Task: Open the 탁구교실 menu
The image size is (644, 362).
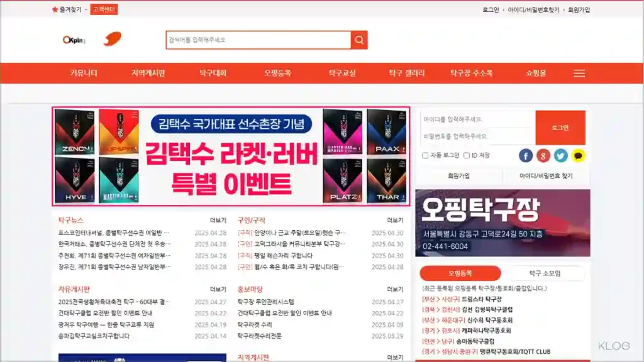Action: tap(342, 73)
